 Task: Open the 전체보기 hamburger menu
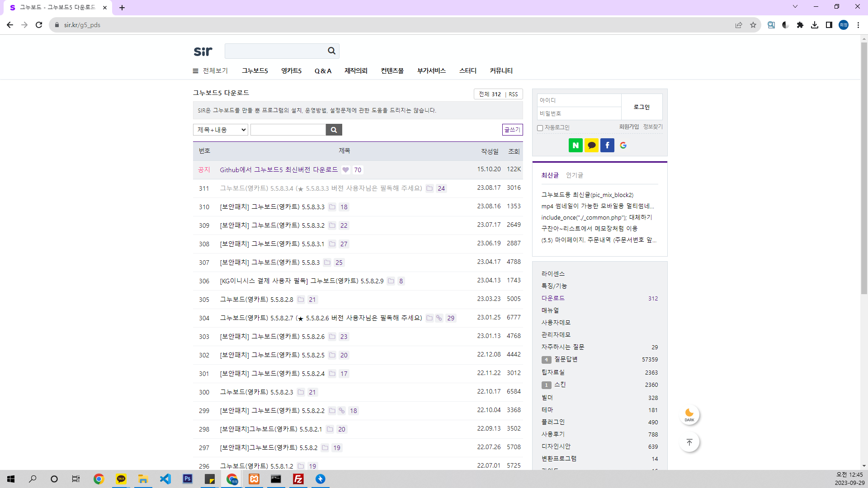pyautogui.click(x=210, y=71)
